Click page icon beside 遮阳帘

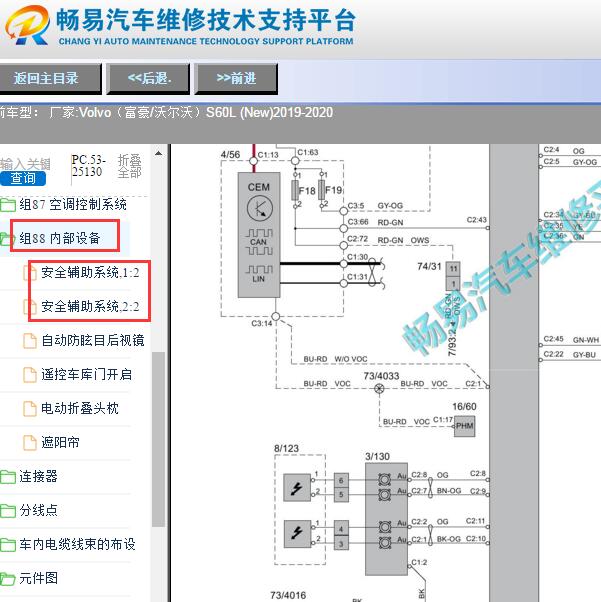tap(30, 443)
